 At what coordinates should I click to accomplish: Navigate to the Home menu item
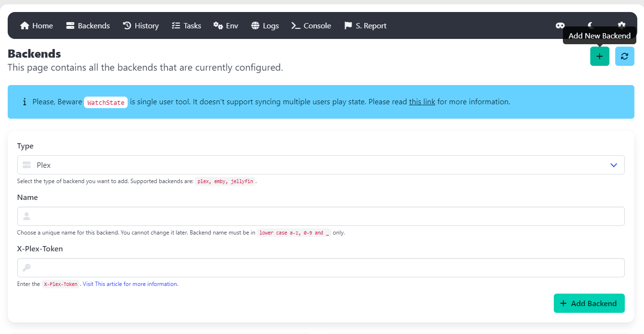36,25
